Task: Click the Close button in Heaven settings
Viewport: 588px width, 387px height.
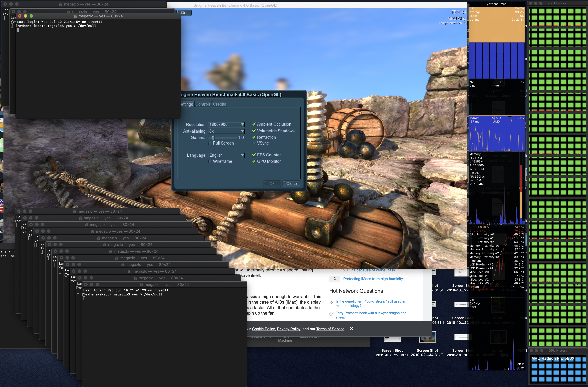Action: (292, 184)
